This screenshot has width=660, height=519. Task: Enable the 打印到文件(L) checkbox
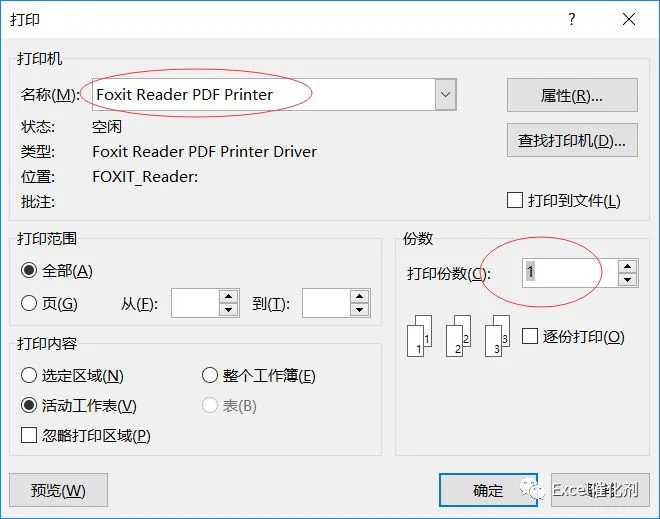click(x=515, y=200)
